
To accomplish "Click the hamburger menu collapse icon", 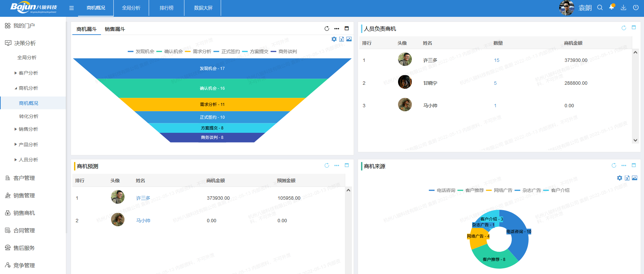I will pyautogui.click(x=71, y=8).
